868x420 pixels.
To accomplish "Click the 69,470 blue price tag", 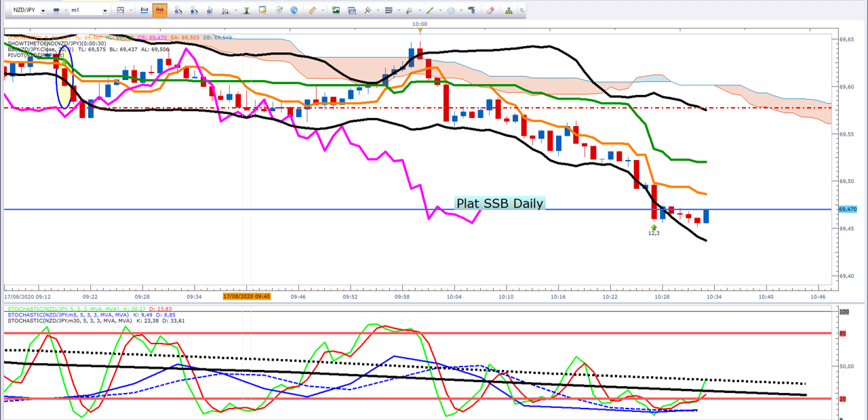I will (848, 209).
